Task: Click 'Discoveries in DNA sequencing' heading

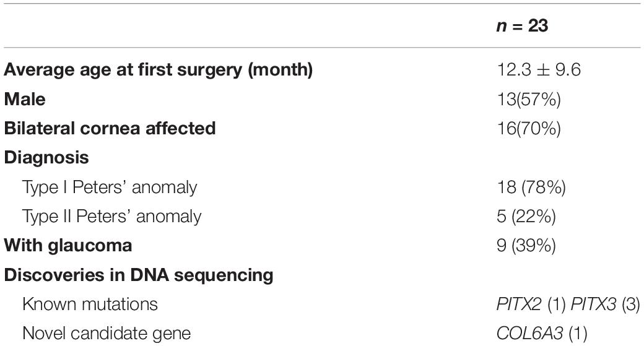Action: [x=139, y=275]
